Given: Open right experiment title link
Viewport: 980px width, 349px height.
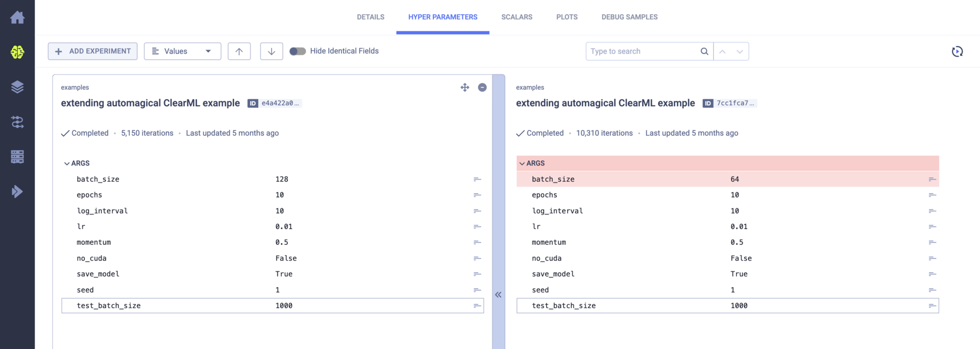Looking at the screenshot, I should 605,103.
